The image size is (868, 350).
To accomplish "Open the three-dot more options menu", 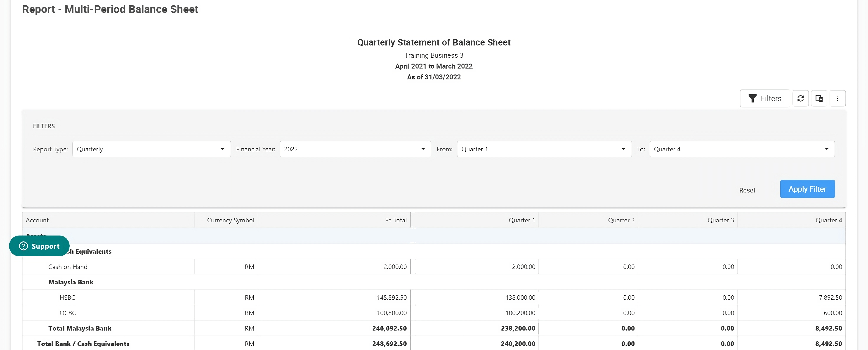I will click(x=837, y=98).
